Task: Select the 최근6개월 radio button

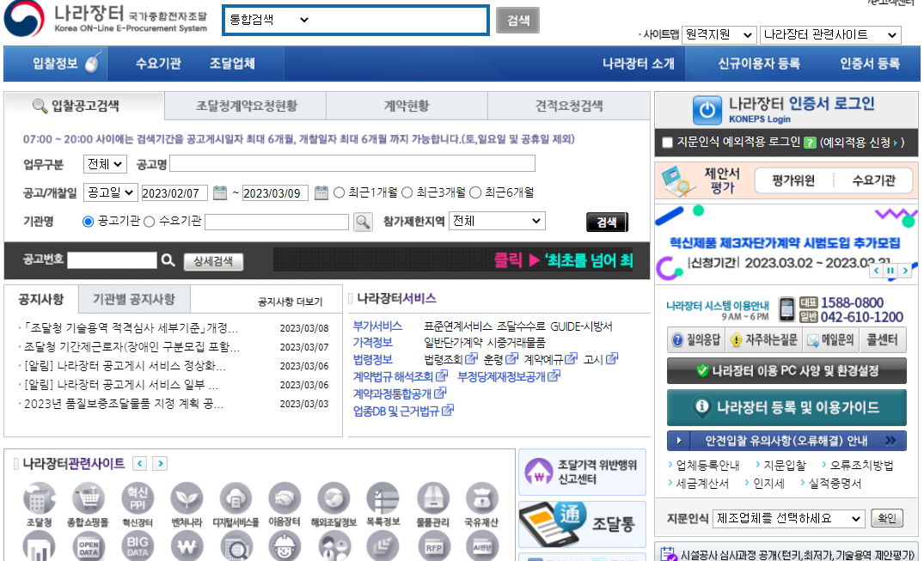Action: click(475, 192)
